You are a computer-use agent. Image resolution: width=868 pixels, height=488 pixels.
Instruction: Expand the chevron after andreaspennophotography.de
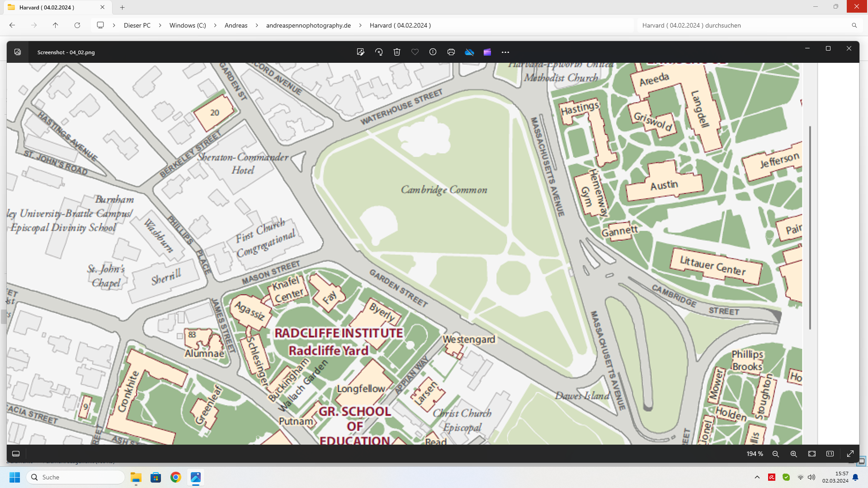click(x=360, y=25)
